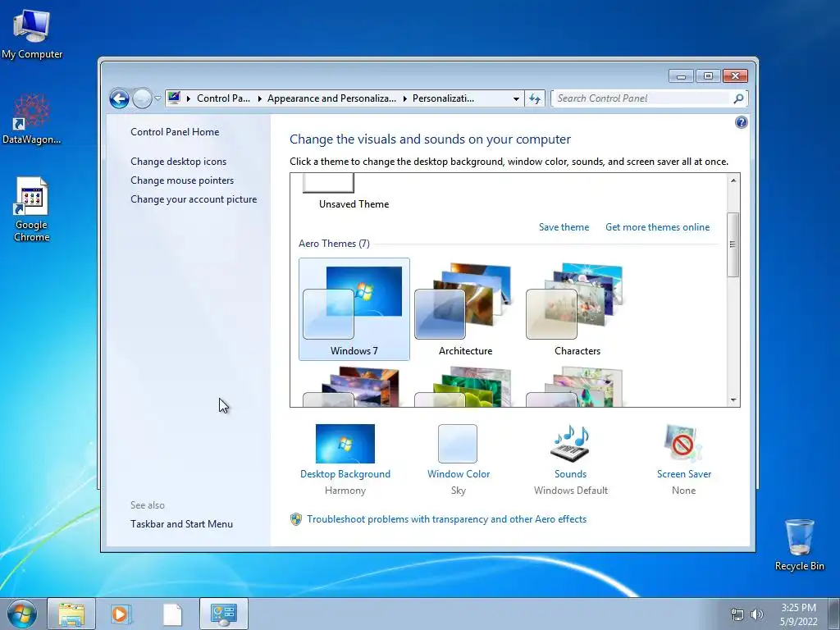Image resolution: width=840 pixels, height=630 pixels.
Task: Select Appearance and Personaliza... breadcrumb
Action: (331, 98)
